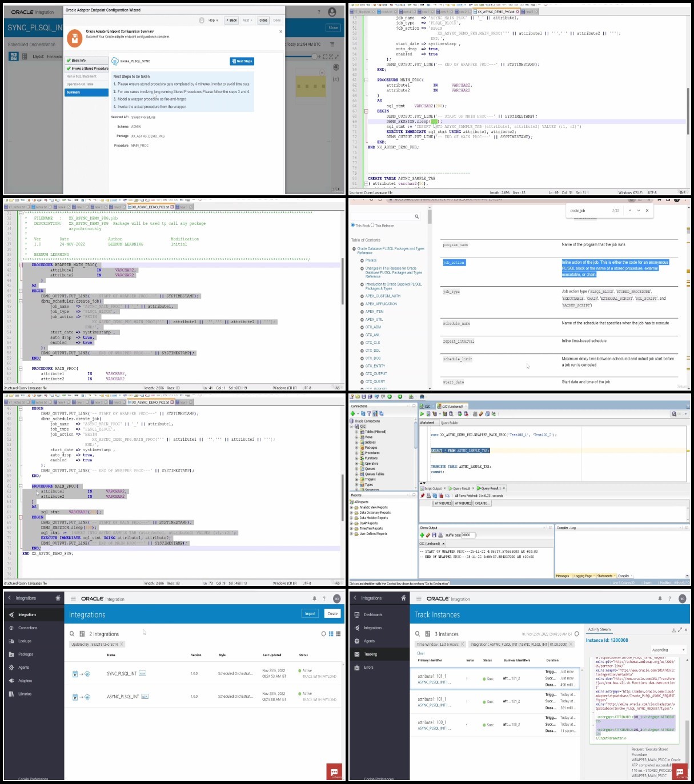Open the CTX_OUTPUT documentation link

click(376, 374)
